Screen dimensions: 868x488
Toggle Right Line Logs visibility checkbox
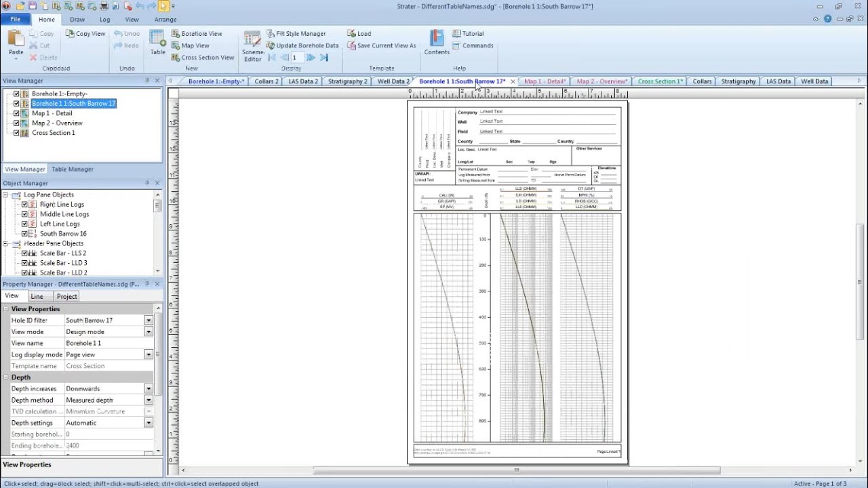coord(24,204)
